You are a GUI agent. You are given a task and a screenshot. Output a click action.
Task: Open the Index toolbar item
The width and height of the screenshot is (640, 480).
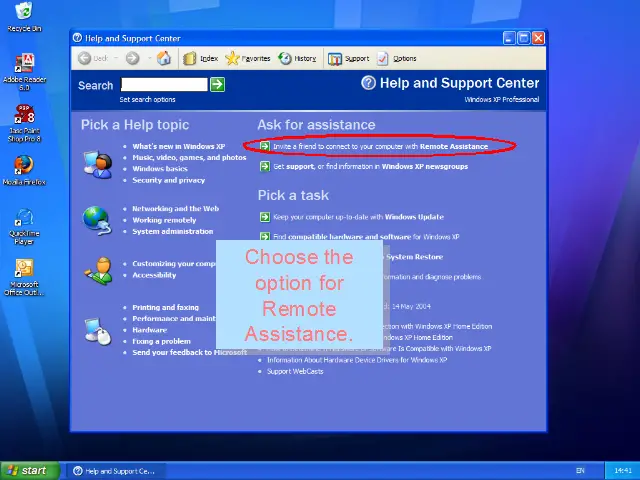click(200, 58)
